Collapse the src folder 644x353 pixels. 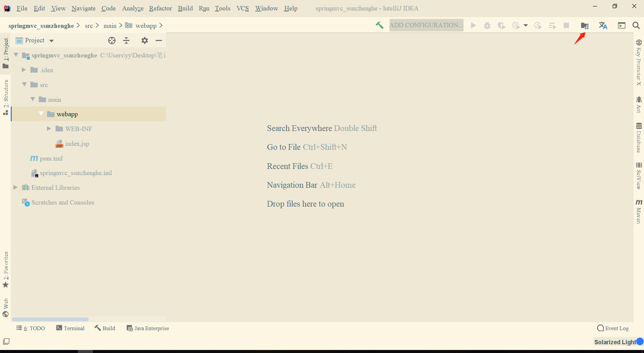[x=24, y=84]
